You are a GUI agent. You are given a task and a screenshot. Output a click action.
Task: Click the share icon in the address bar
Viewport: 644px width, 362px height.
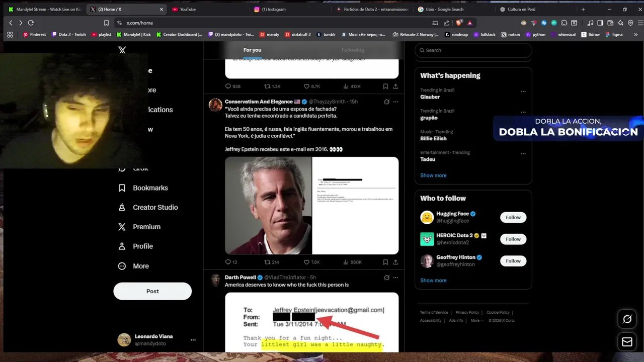446,23
